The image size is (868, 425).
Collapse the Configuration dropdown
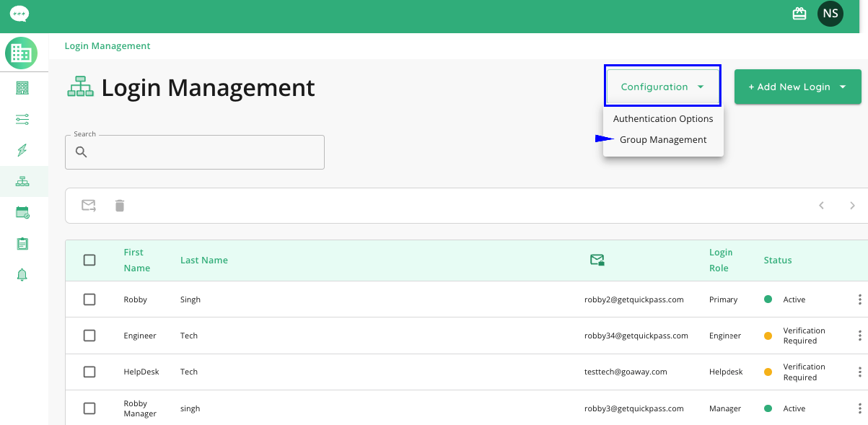click(x=662, y=87)
